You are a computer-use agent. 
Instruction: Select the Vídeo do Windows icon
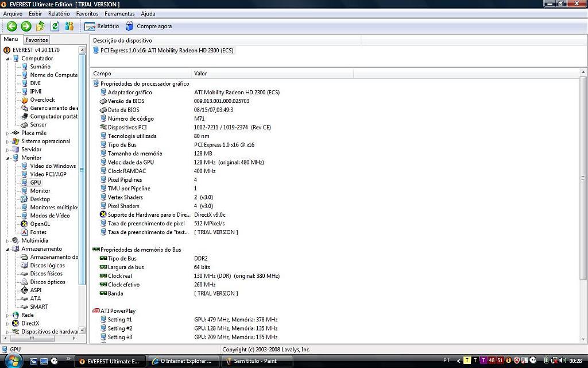pos(24,166)
